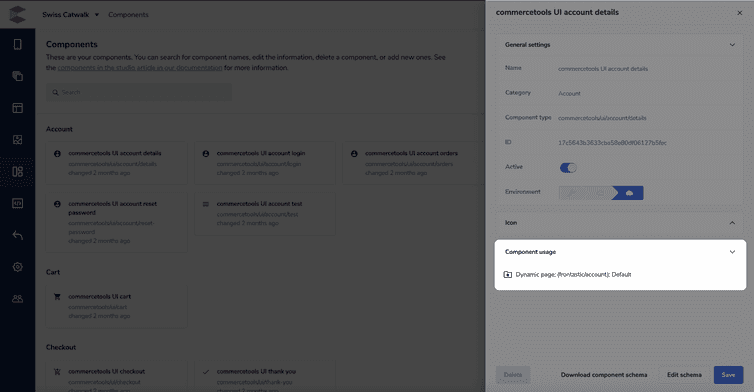Image resolution: width=754 pixels, height=392 pixels.
Task: Open the settings gear icon in sidebar
Action: [x=17, y=267]
